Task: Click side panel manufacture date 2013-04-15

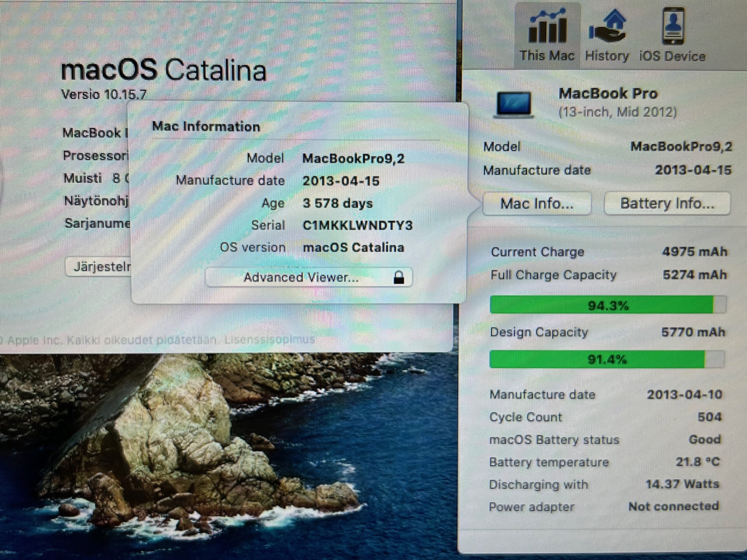Action: tap(693, 170)
